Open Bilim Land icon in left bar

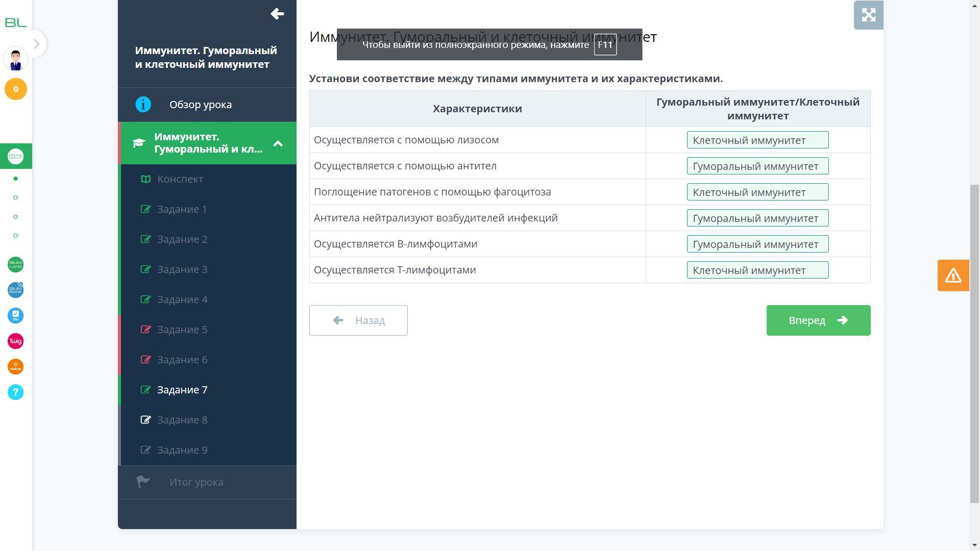tap(15, 265)
